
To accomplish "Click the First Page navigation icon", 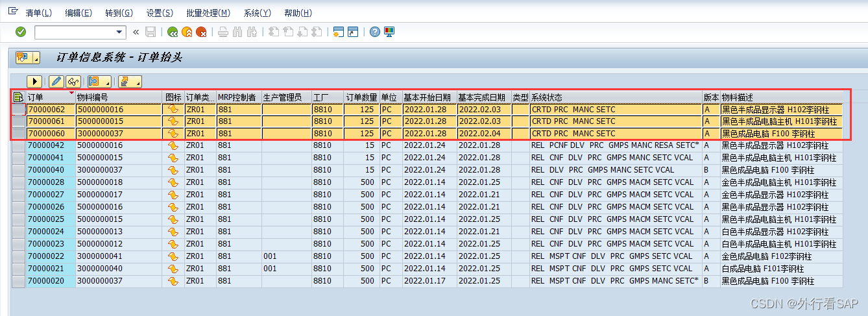I will 274,32.
